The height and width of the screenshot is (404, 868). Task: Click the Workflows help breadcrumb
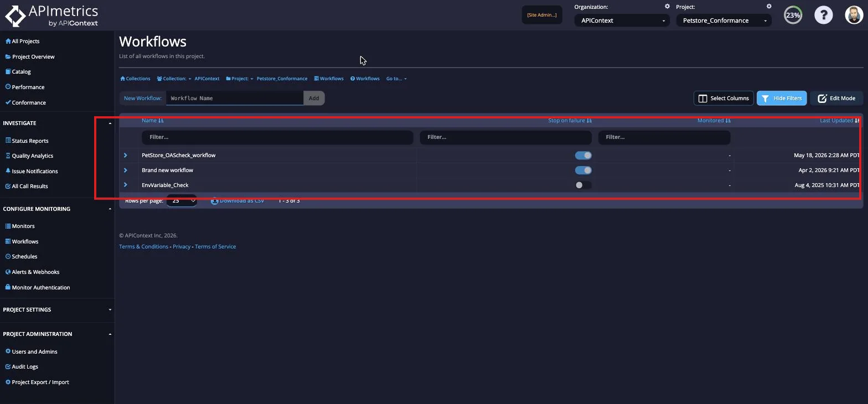pos(365,79)
